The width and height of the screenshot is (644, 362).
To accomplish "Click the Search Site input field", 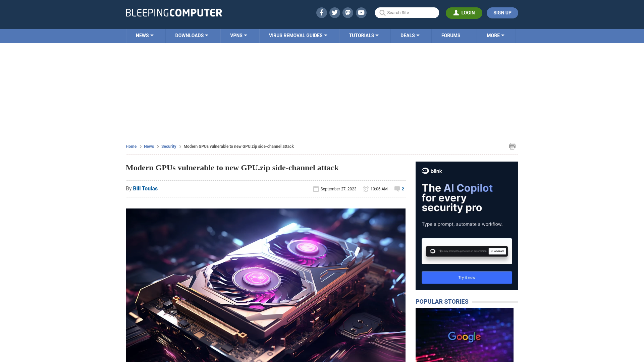I will tap(407, 13).
